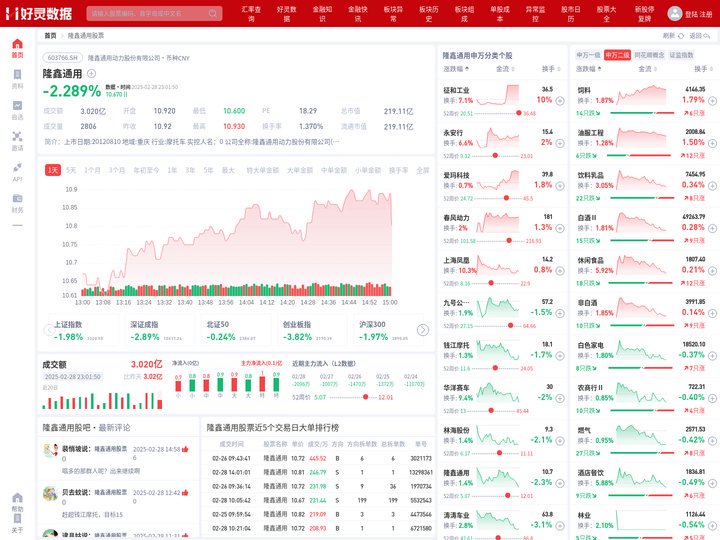720x540 pixels.
Task: Open the 自选 watchlist icon in sidebar
Action: pyautogui.click(x=17, y=106)
